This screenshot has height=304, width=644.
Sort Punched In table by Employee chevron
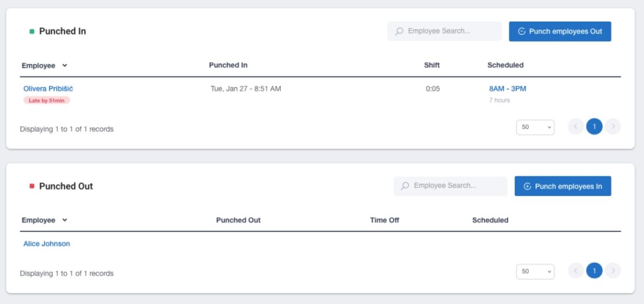64,66
